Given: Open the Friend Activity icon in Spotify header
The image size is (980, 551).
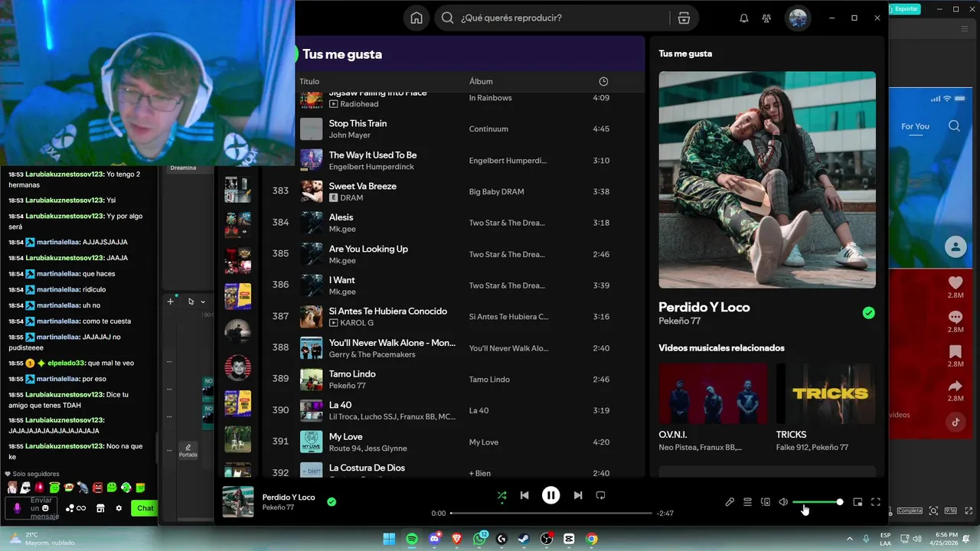Looking at the screenshot, I should coord(766,18).
